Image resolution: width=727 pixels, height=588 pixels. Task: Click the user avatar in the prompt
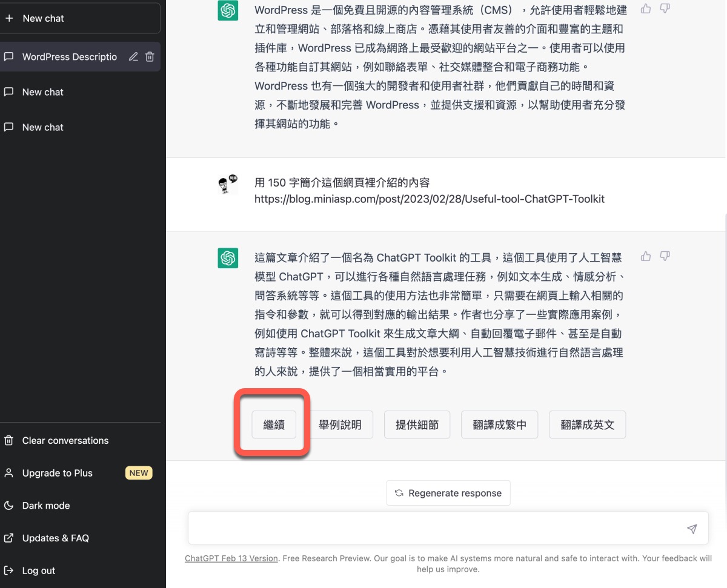(228, 184)
